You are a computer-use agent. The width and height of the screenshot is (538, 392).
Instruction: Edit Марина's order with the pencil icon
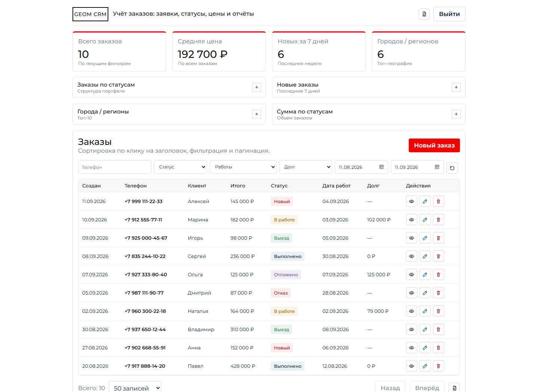coord(425,220)
